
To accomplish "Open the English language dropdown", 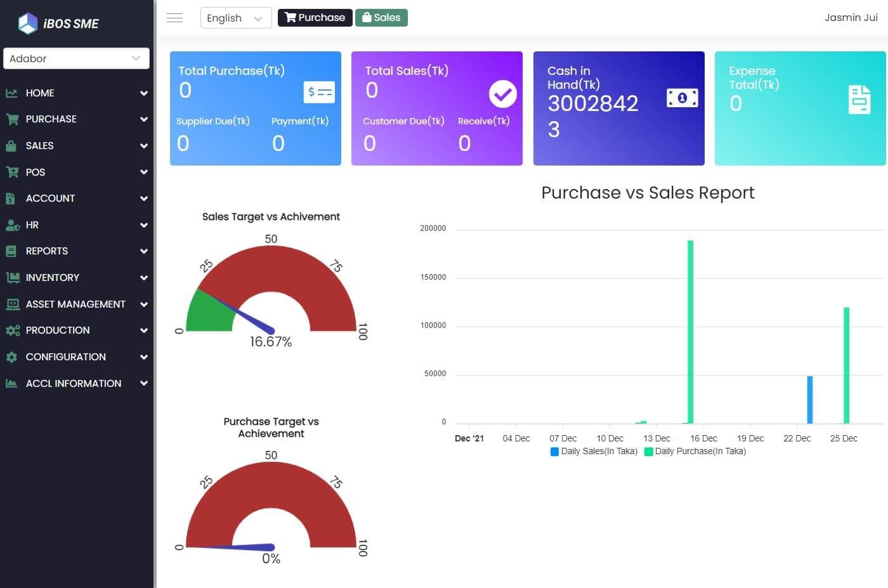I will tap(235, 18).
